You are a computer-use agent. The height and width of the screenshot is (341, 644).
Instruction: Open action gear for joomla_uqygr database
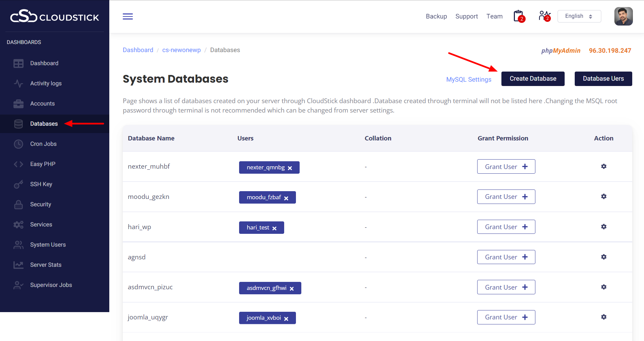pos(604,317)
